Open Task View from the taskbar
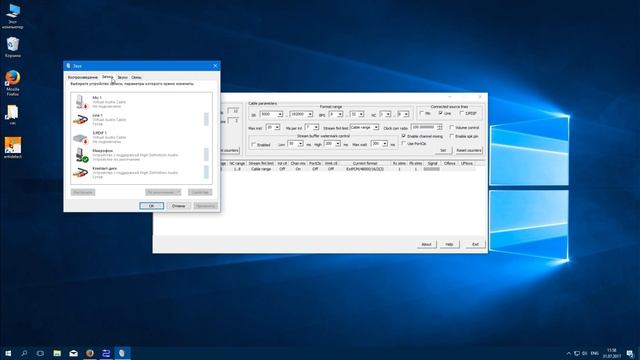This screenshot has width=640, height=360. click(x=40, y=353)
